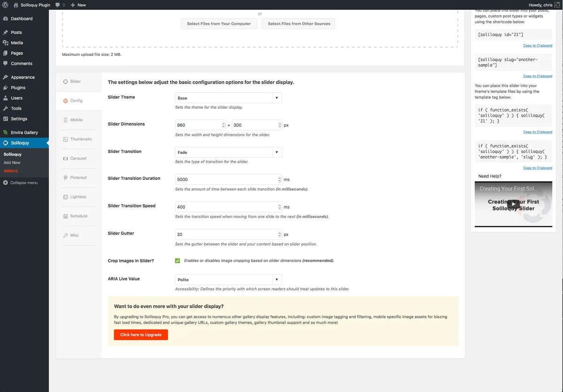Click the user avatar beside Howdy, chris

[x=557, y=5]
